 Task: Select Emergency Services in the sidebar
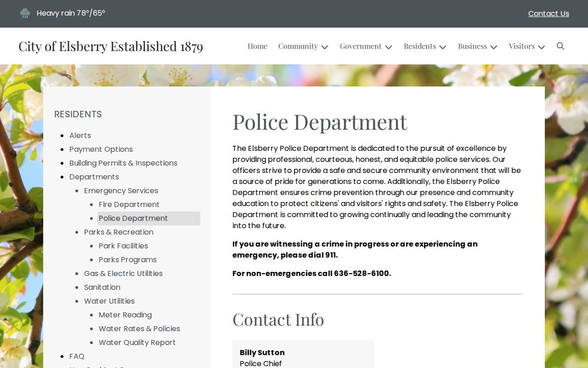(x=121, y=190)
